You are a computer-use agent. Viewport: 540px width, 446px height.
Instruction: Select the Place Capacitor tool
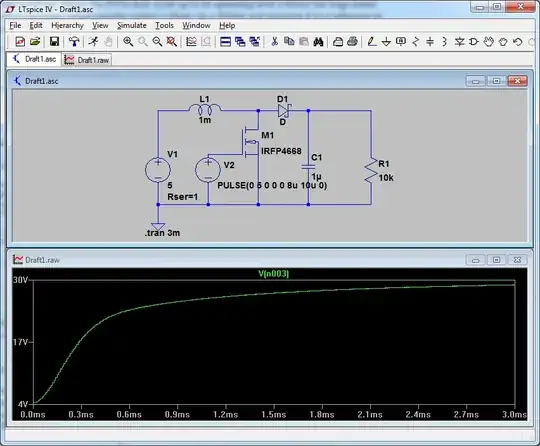click(430, 42)
